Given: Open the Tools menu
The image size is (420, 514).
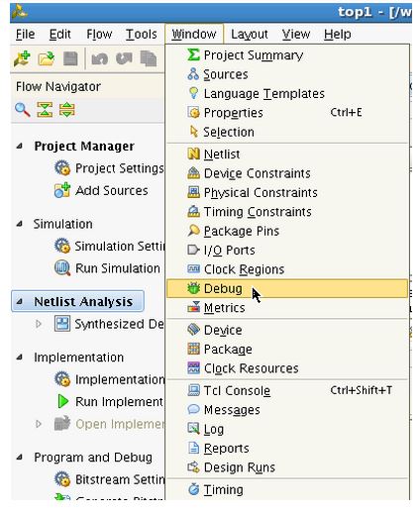Looking at the screenshot, I should 142,34.
